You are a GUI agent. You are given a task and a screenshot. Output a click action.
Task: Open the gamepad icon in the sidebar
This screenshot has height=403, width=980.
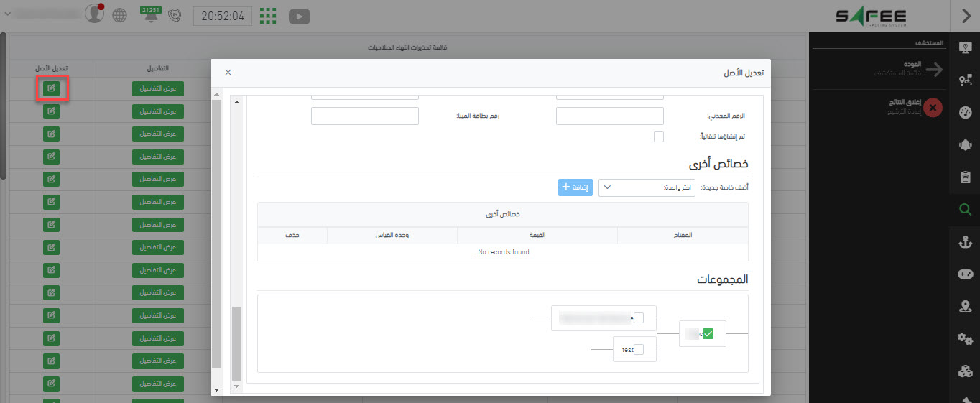click(965, 274)
